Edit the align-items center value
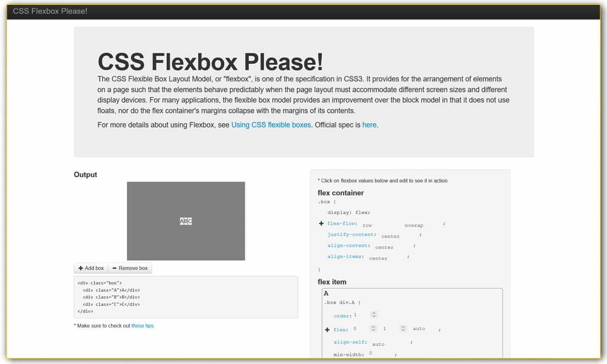 [378, 258]
